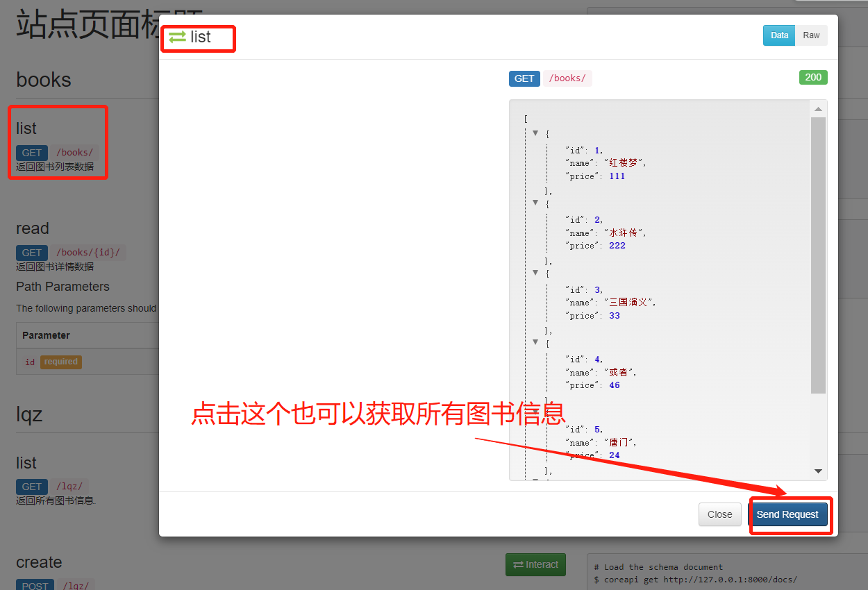Click the name value "或者"
The height and width of the screenshot is (590, 868).
point(620,372)
